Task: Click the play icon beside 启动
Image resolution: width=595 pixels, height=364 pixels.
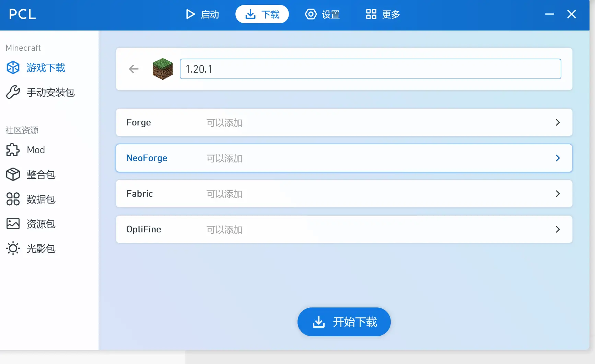Action: pyautogui.click(x=190, y=14)
